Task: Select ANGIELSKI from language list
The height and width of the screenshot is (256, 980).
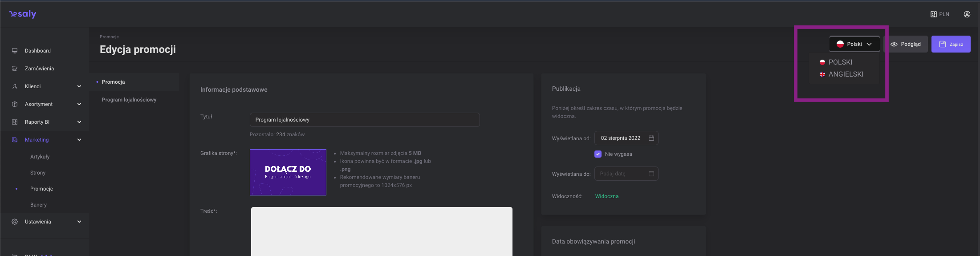Action: 845,74
